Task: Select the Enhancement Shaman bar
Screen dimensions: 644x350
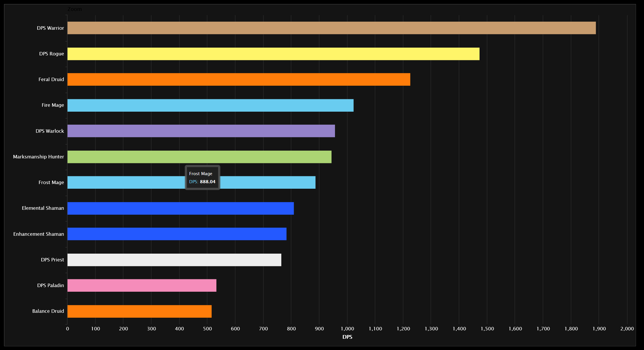Action: (177, 234)
